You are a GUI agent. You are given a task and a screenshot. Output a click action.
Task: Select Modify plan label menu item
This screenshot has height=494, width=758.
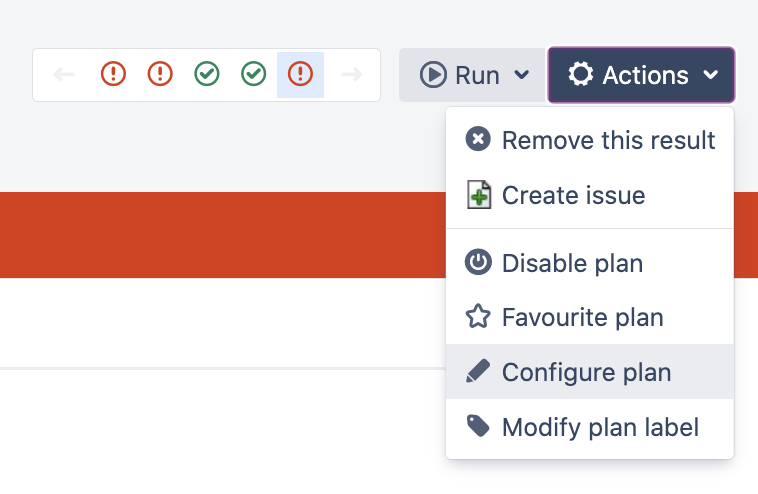(x=600, y=428)
